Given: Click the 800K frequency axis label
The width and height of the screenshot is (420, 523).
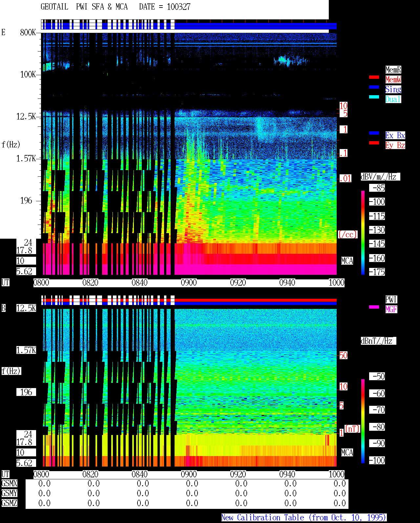Looking at the screenshot, I should (x=28, y=32).
